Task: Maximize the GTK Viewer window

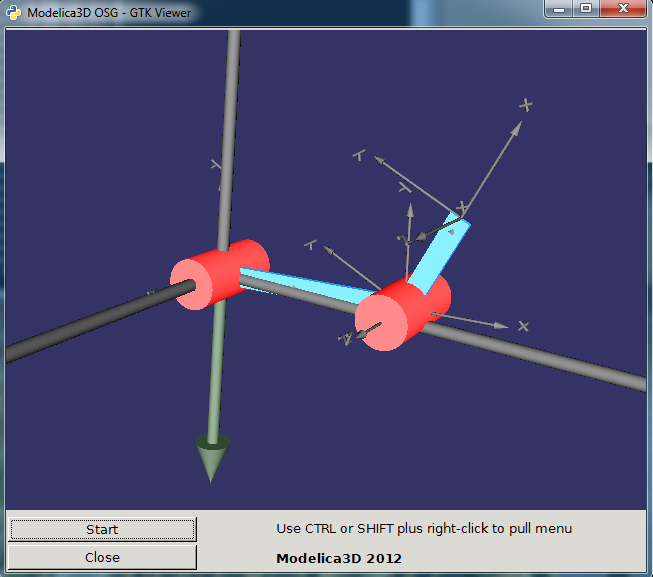Action: click(x=586, y=9)
